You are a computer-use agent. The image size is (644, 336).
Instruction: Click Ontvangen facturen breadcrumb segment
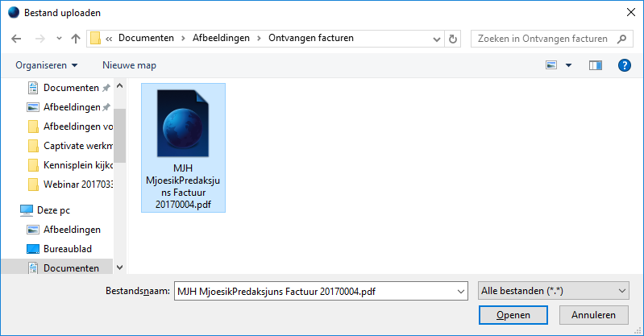[311, 38]
